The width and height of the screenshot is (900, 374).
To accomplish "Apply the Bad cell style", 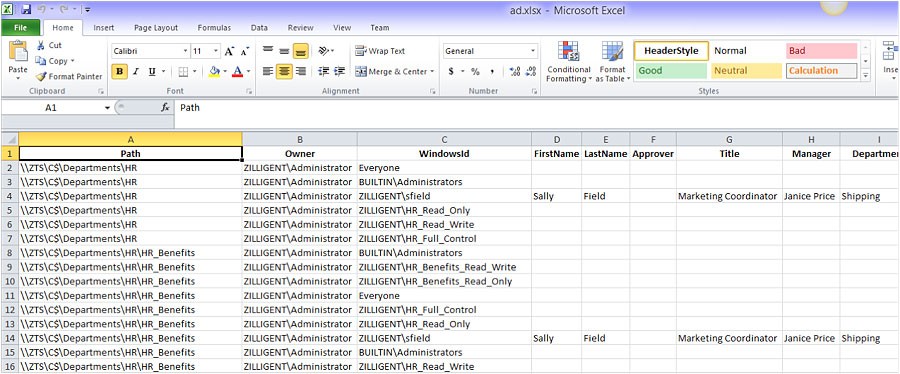I will tap(821, 51).
